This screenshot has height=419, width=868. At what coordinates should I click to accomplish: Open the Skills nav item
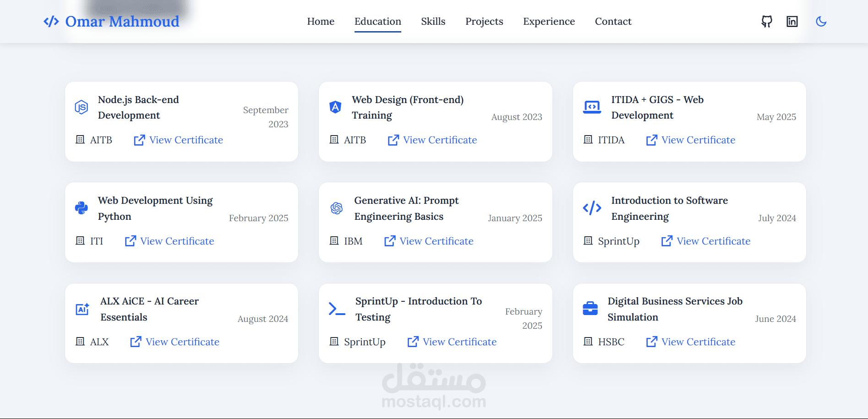[x=433, y=22]
